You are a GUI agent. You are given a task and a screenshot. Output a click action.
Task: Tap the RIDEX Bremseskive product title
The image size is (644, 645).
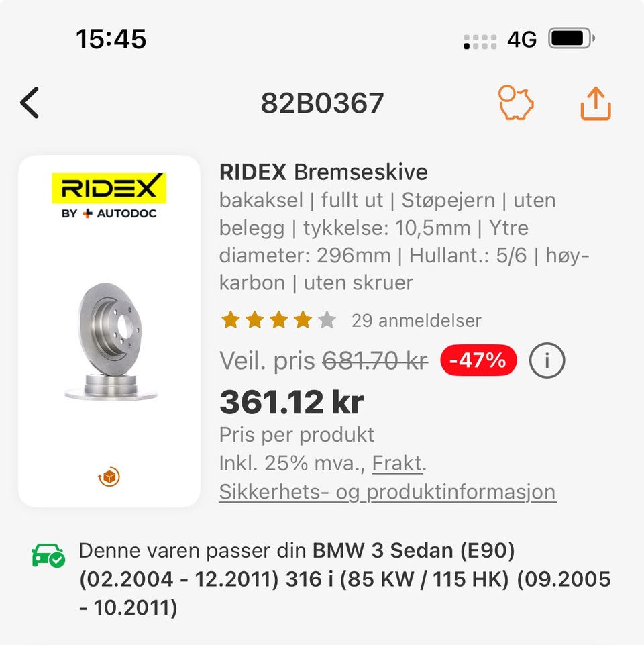tap(323, 172)
